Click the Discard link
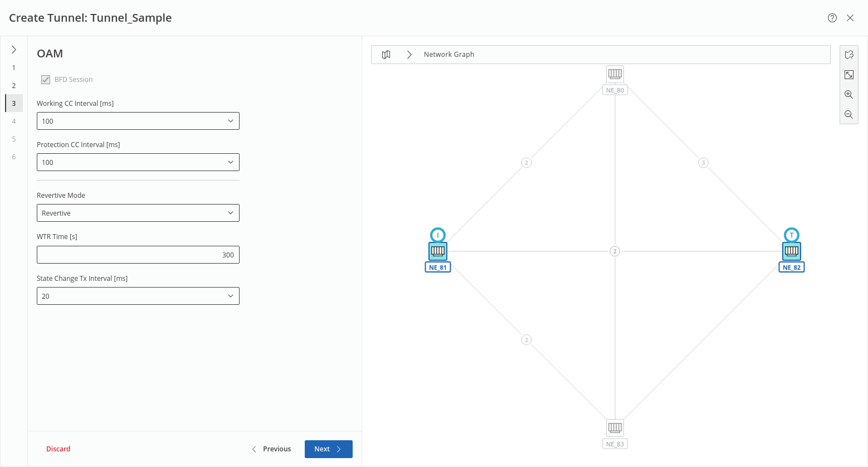This screenshot has height=467, width=868. (x=58, y=449)
